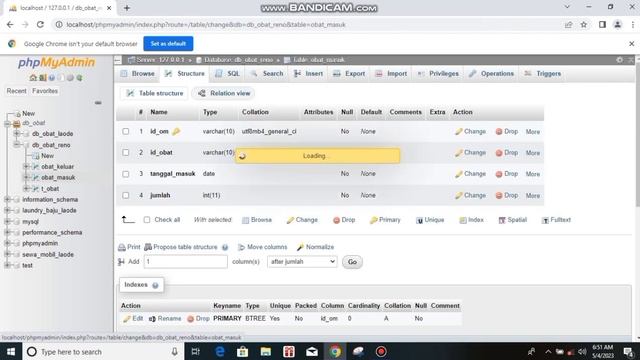Select sewa_mobil_laode database in tree
This screenshot has width=640, height=360.
pyautogui.click(x=48, y=254)
